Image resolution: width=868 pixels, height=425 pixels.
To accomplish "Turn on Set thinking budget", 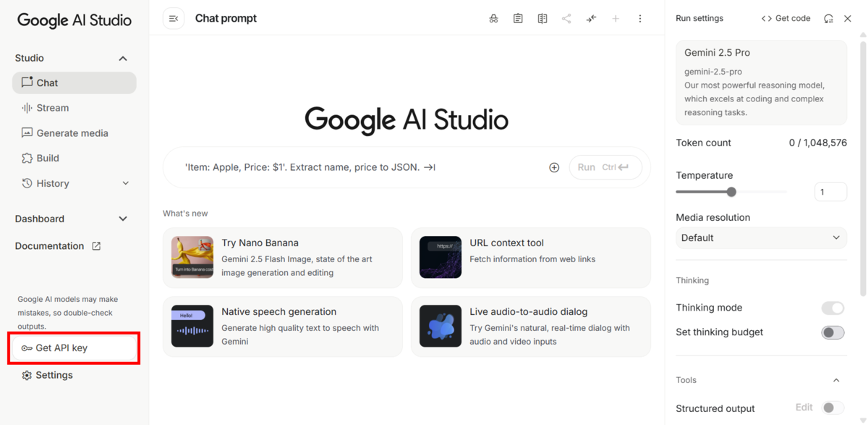I will point(833,332).
